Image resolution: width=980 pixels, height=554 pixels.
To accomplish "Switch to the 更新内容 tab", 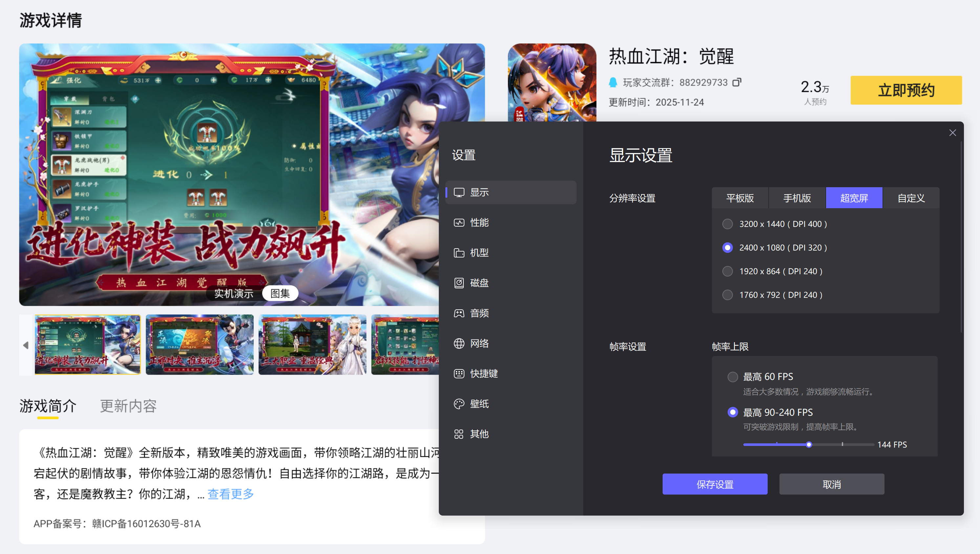I will (128, 406).
